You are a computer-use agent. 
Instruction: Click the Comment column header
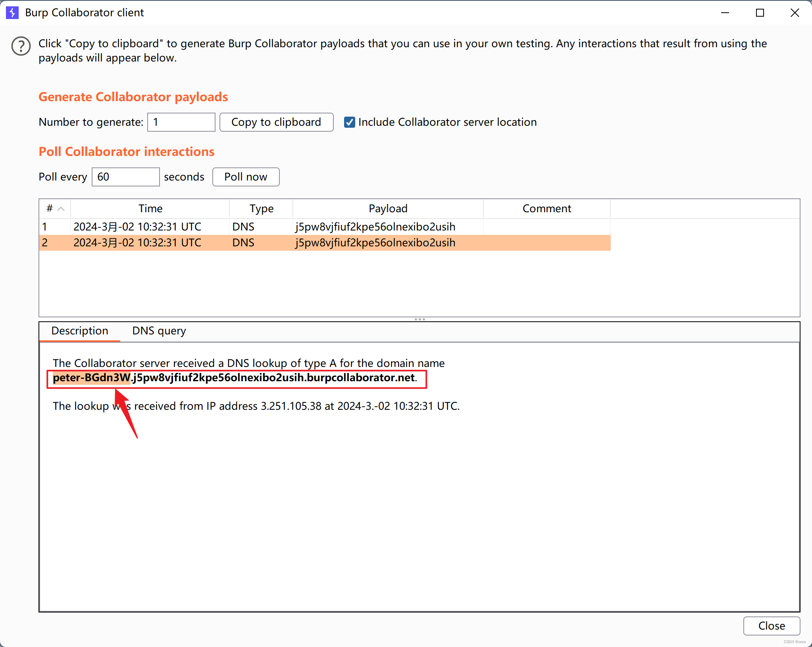pos(546,209)
